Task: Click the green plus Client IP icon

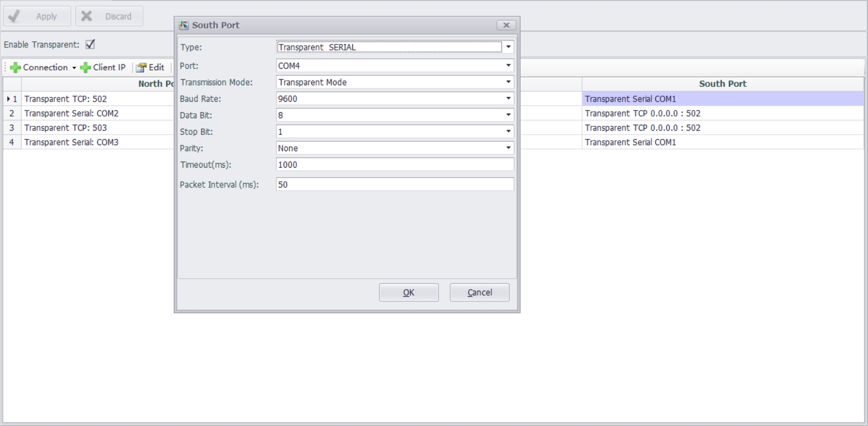Action: coord(86,68)
